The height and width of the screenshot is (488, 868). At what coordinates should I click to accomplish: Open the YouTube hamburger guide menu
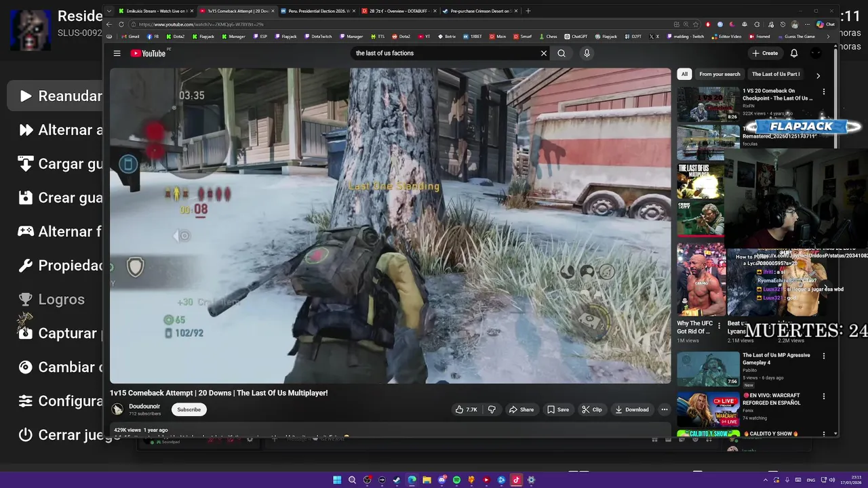[117, 54]
